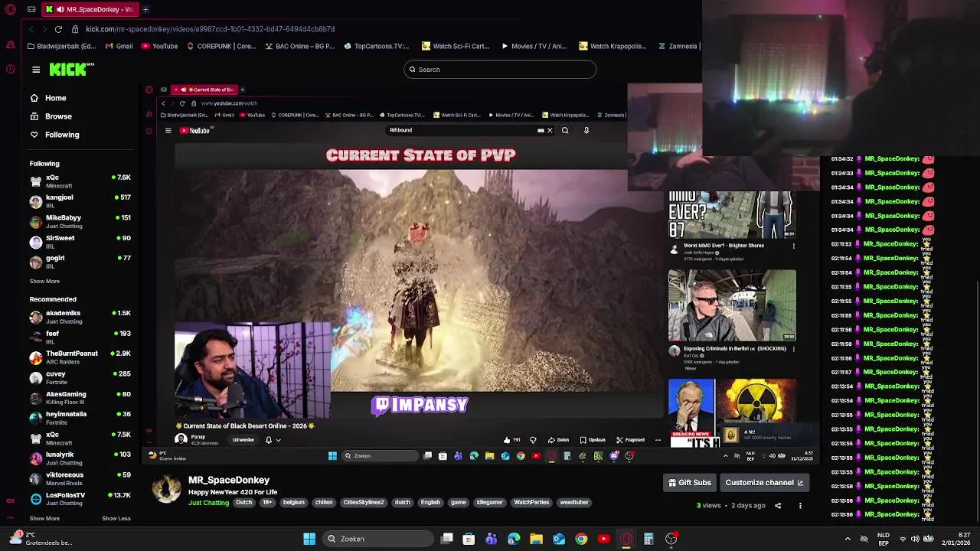Open MikeBabyy channel in sidebar
The image size is (980, 551).
[80, 221]
